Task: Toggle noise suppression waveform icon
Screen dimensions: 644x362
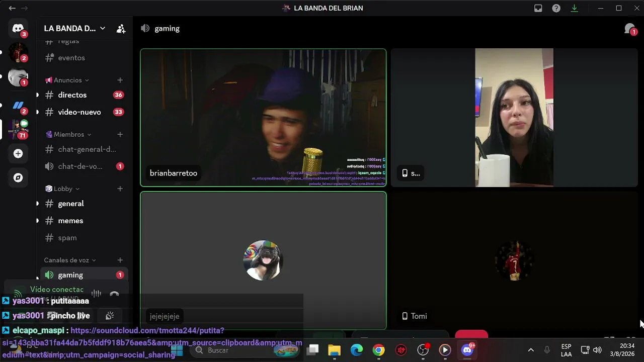Action: [x=96, y=294]
